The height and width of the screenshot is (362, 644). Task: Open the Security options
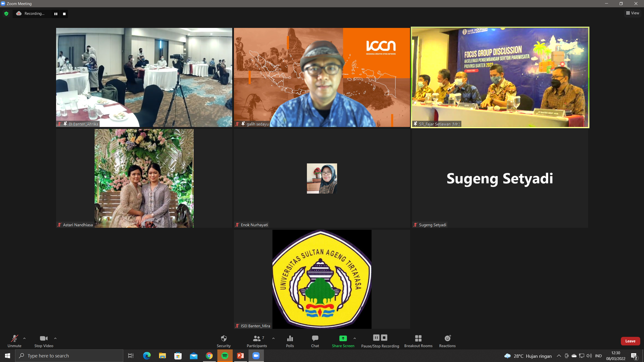(224, 341)
